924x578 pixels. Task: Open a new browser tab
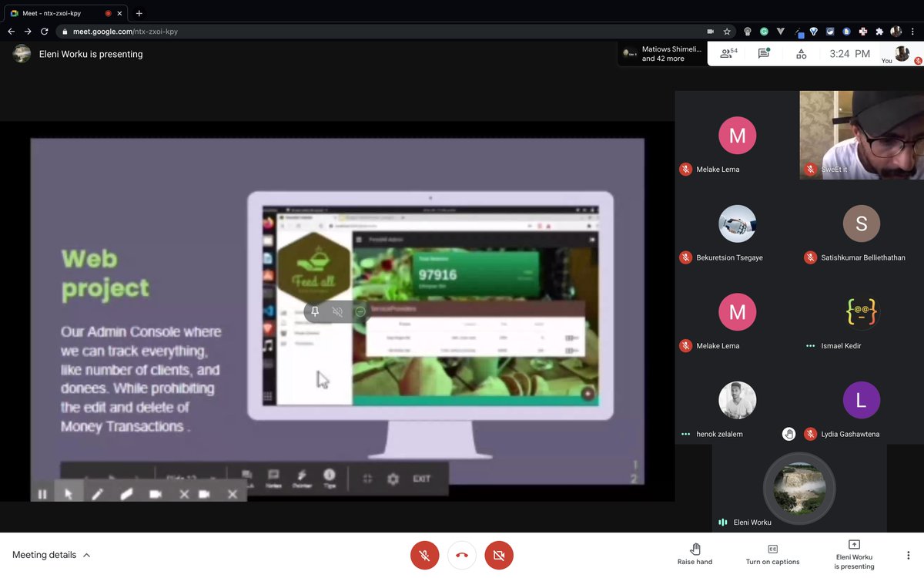click(139, 13)
